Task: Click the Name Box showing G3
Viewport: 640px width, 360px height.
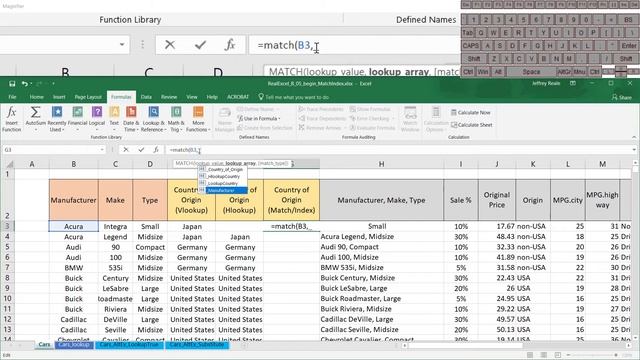Action: [x=51, y=150]
